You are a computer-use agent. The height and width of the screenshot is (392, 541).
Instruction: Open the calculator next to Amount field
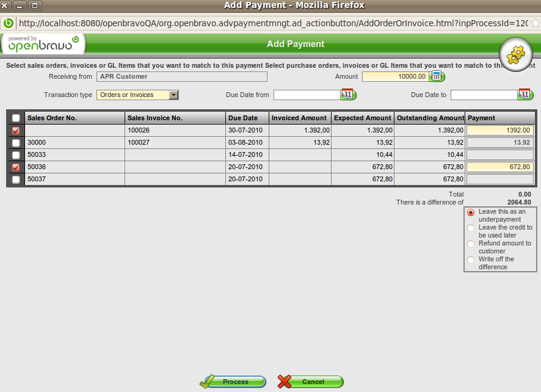pos(437,76)
